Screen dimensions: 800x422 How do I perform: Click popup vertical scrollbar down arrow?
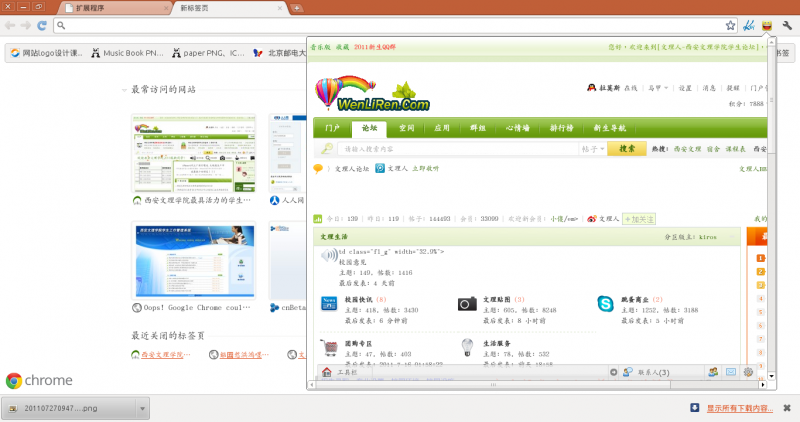tap(771, 376)
